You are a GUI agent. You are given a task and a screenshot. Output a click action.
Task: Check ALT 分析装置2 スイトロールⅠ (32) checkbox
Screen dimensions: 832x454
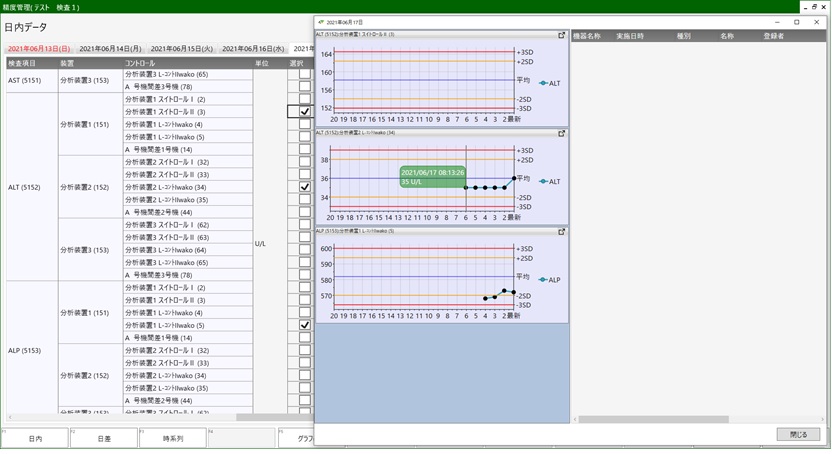pyautogui.click(x=305, y=162)
